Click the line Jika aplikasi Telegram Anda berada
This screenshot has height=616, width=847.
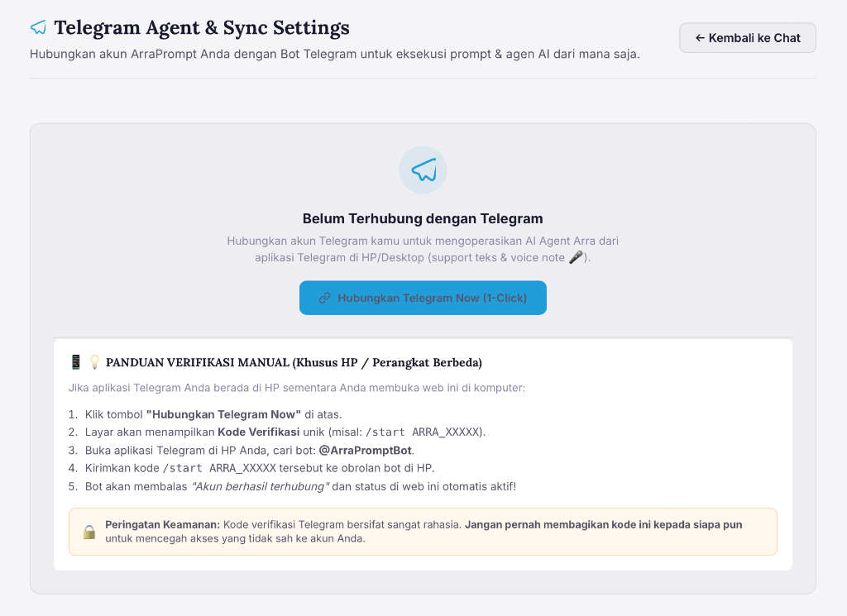pyautogui.click(x=297, y=388)
